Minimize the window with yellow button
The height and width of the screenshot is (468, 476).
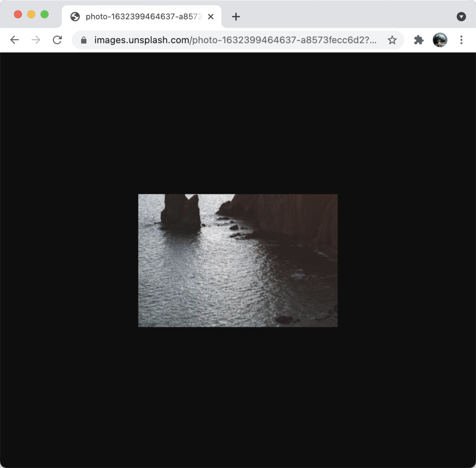[31, 15]
